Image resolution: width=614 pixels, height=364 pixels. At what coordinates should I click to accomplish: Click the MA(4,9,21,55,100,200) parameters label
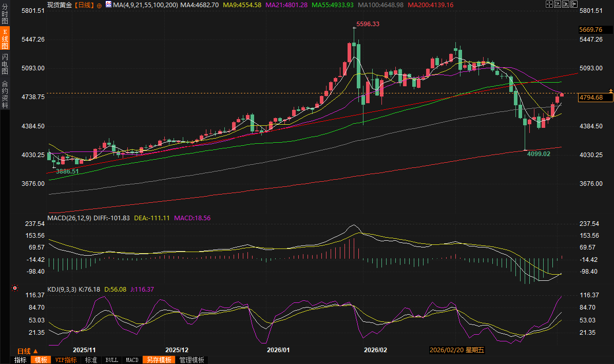coord(145,5)
